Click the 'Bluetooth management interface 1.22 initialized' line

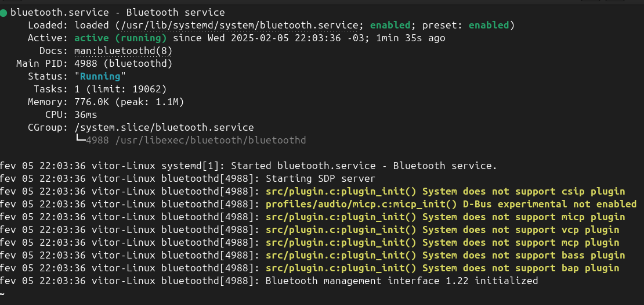(x=401, y=281)
